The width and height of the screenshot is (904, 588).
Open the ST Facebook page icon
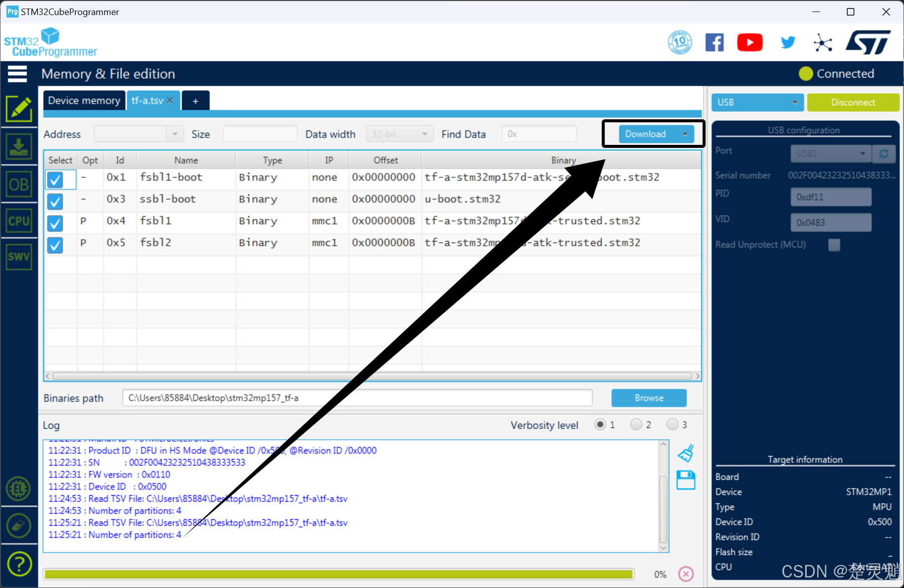point(714,43)
